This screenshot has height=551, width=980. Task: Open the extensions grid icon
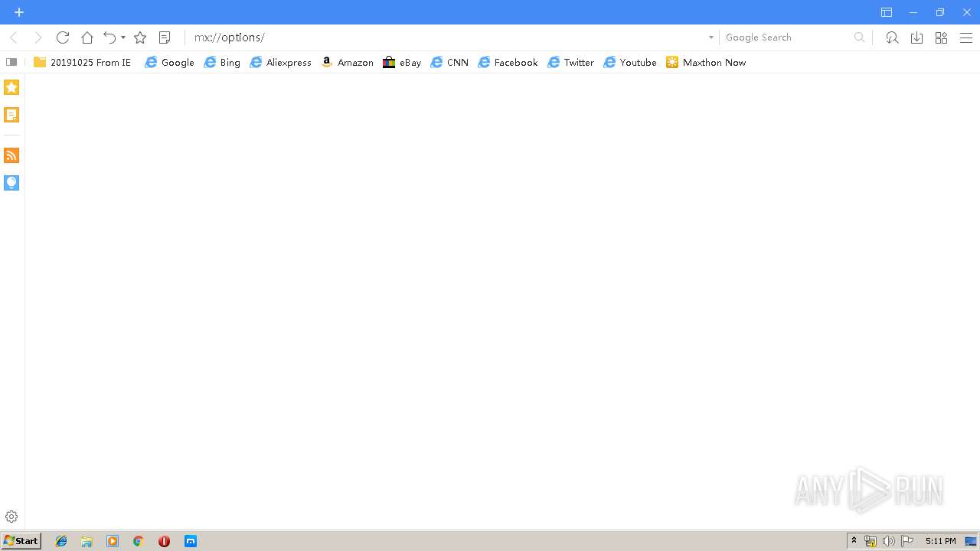[x=941, y=37]
